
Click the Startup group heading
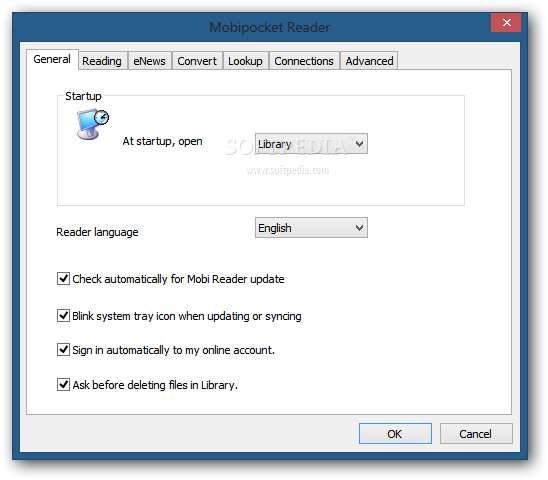pyautogui.click(x=83, y=96)
